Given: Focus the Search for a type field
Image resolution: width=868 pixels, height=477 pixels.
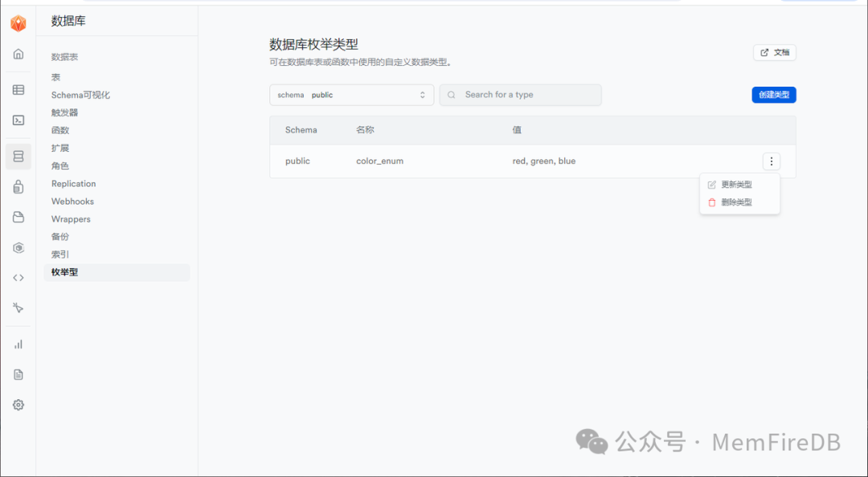Looking at the screenshot, I should [x=520, y=95].
